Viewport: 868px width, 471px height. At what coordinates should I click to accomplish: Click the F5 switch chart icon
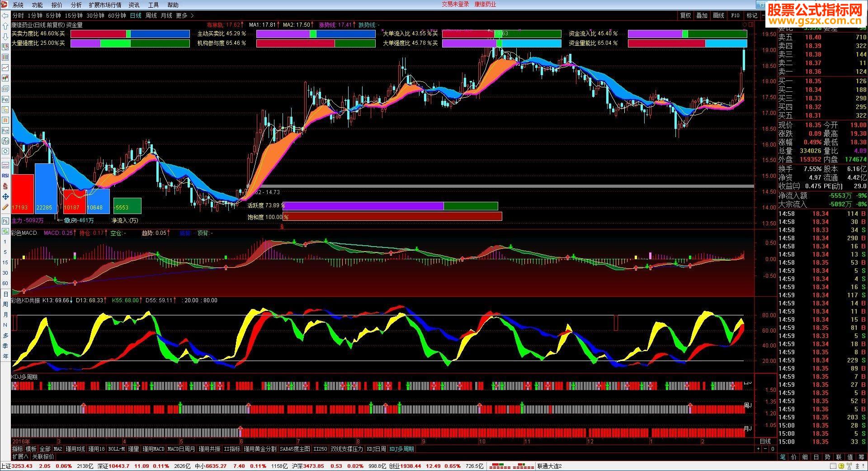[x=5, y=221]
